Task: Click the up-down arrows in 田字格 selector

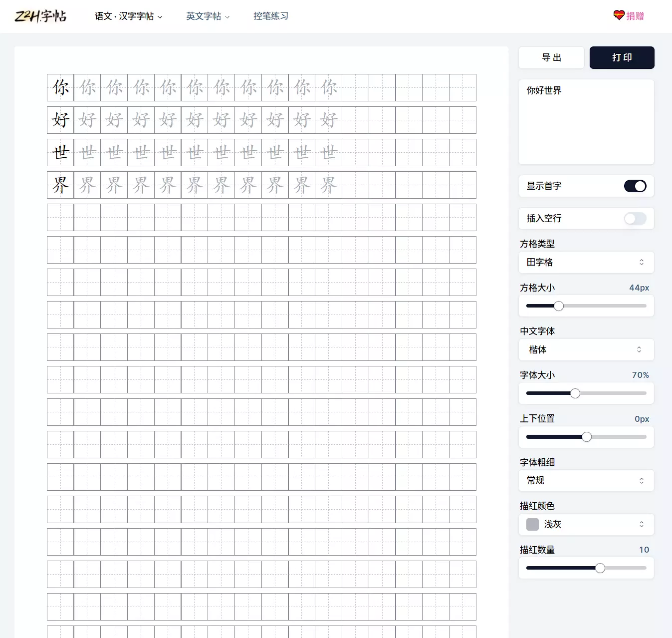Action: pyautogui.click(x=642, y=262)
